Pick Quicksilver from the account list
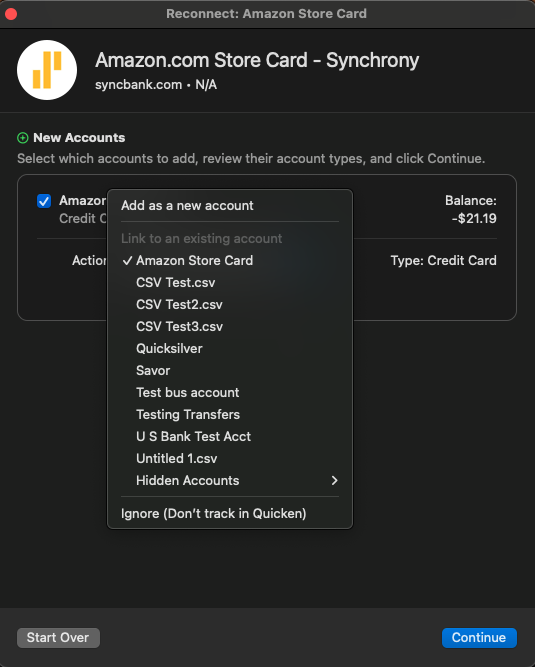Image resolution: width=535 pixels, height=667 pixels. [230, 348]
